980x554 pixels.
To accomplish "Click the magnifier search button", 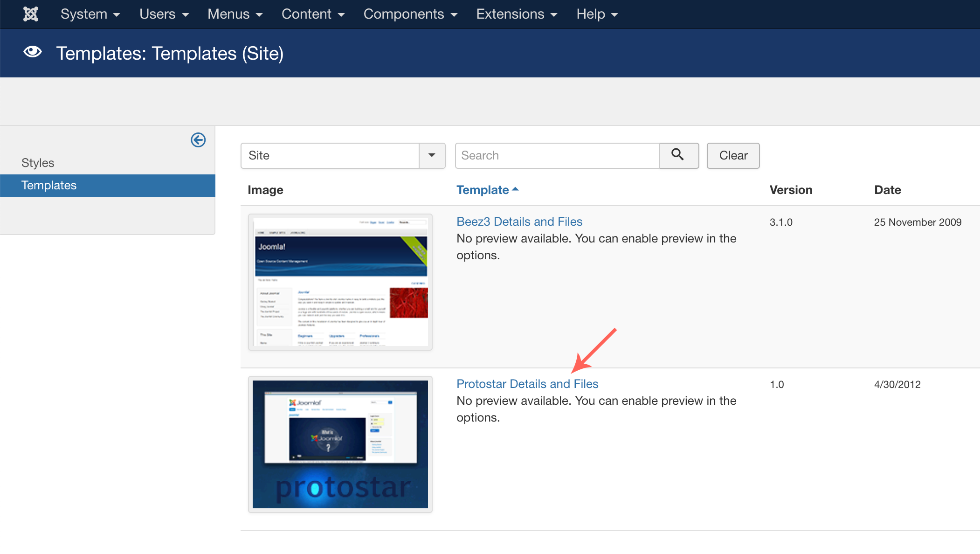I will 678,155.
